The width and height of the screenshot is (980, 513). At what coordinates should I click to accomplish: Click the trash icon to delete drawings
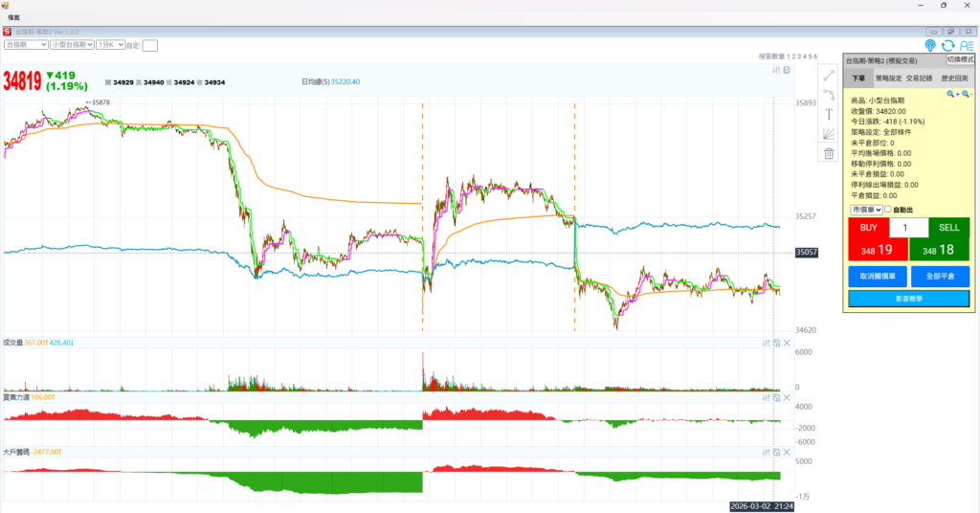pos(829,153)
